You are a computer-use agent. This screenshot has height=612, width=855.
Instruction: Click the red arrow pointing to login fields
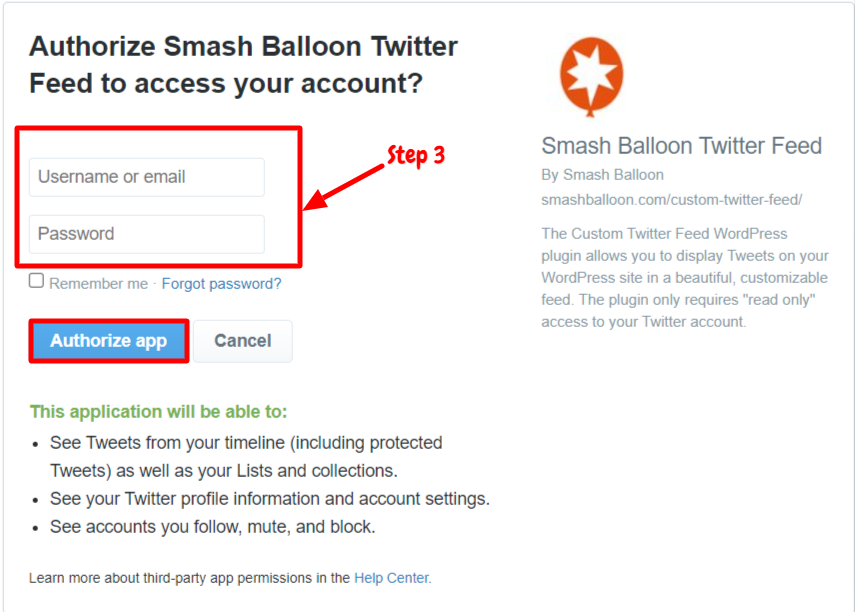(344, 187)
